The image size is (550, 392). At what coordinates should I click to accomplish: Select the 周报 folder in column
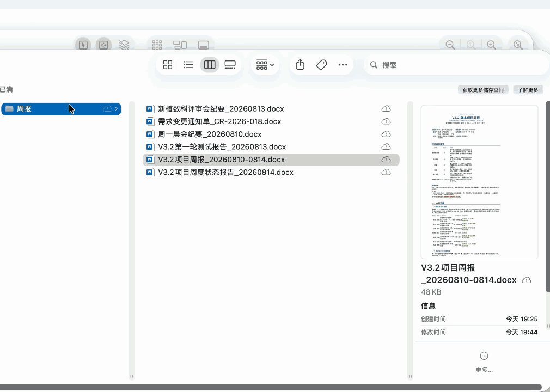click(62, 109)
